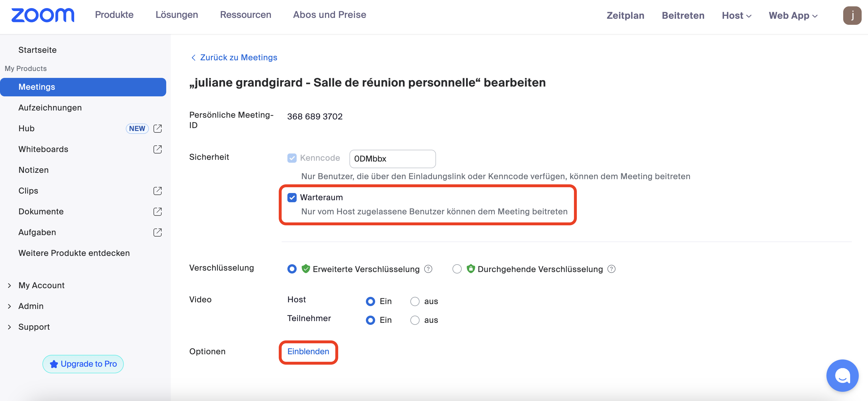Viewport: 868px width, 401px height.
Task: Open the user profile avatar
Action: pos(852,16)
